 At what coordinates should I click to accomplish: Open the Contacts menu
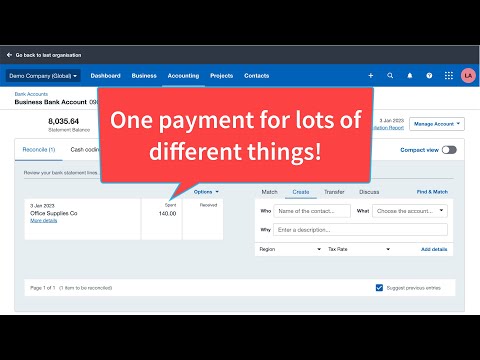(x=256, y=76)
